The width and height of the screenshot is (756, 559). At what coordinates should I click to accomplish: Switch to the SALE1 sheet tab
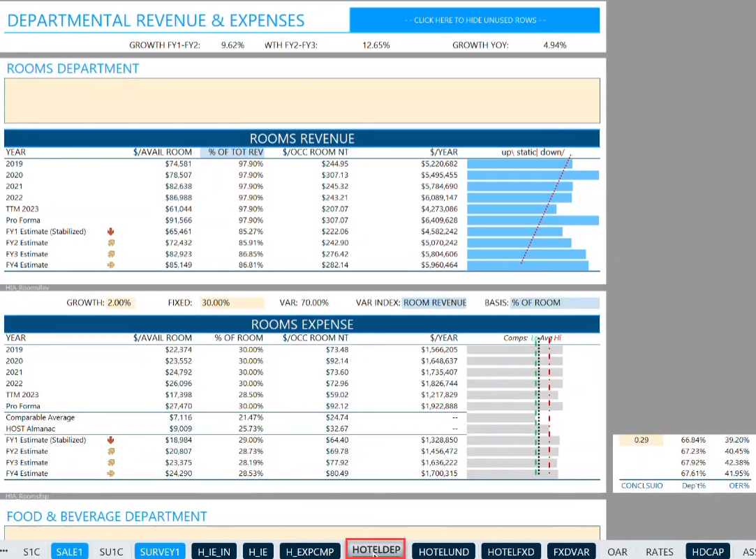69,552
